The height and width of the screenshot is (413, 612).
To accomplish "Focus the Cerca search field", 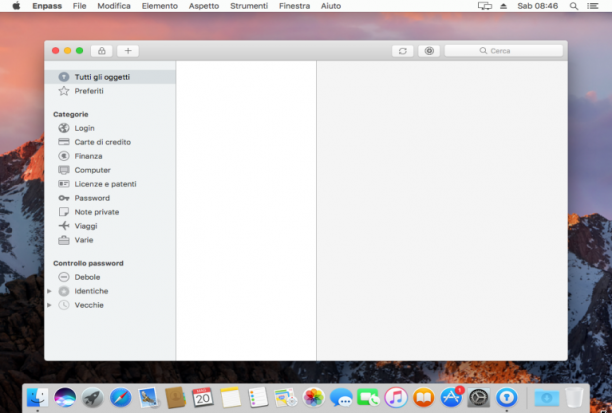I will point(503,51).
